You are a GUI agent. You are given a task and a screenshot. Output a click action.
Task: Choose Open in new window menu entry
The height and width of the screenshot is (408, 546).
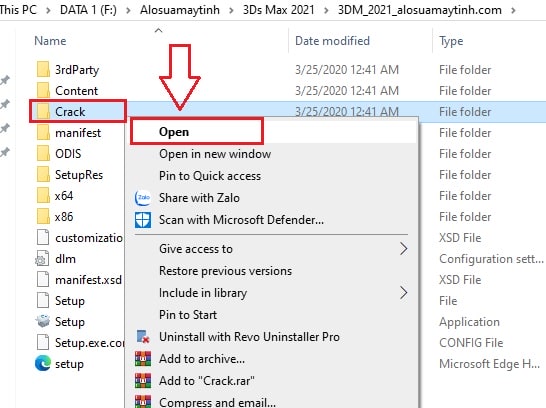click(215, 154)
